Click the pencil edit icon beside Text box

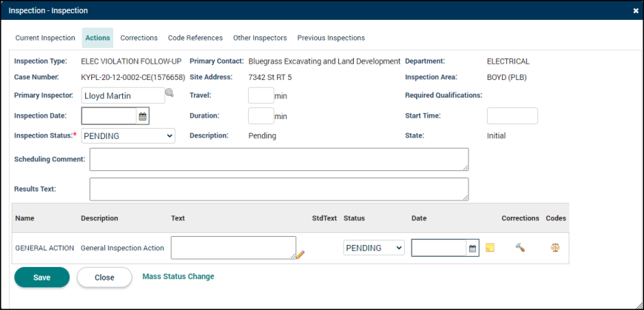point(301,255)
